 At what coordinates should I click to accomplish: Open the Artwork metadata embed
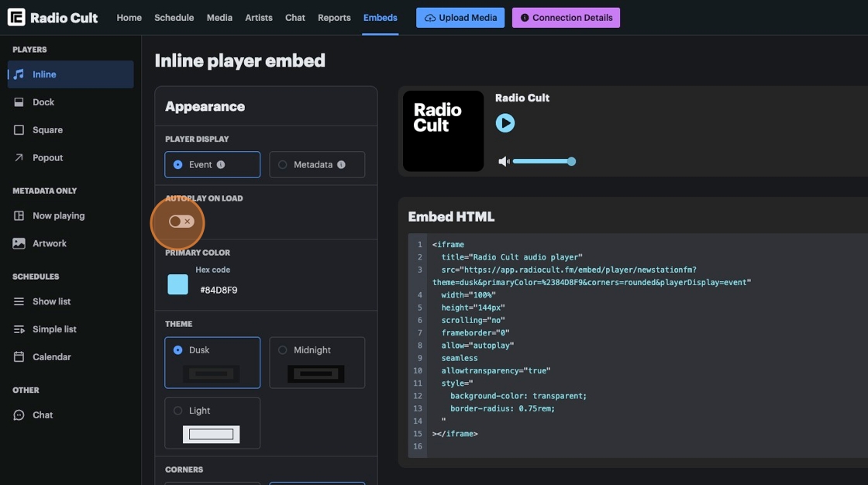pos(71,243)
